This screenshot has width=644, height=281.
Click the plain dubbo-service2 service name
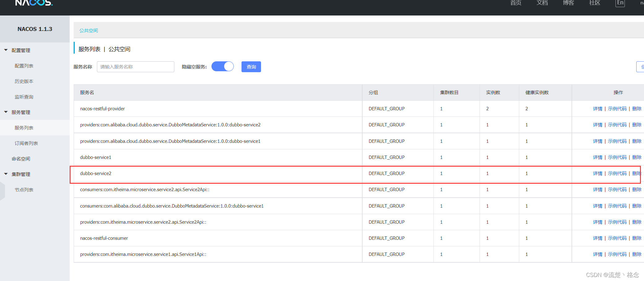pyautogui.click(x=96, y=173)
